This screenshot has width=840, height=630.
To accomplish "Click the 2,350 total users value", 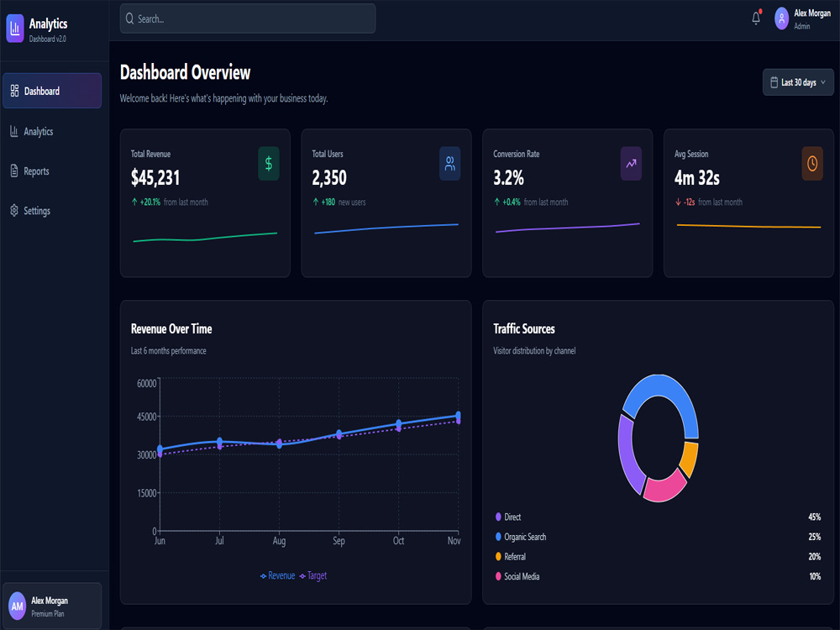I will 329,178.
